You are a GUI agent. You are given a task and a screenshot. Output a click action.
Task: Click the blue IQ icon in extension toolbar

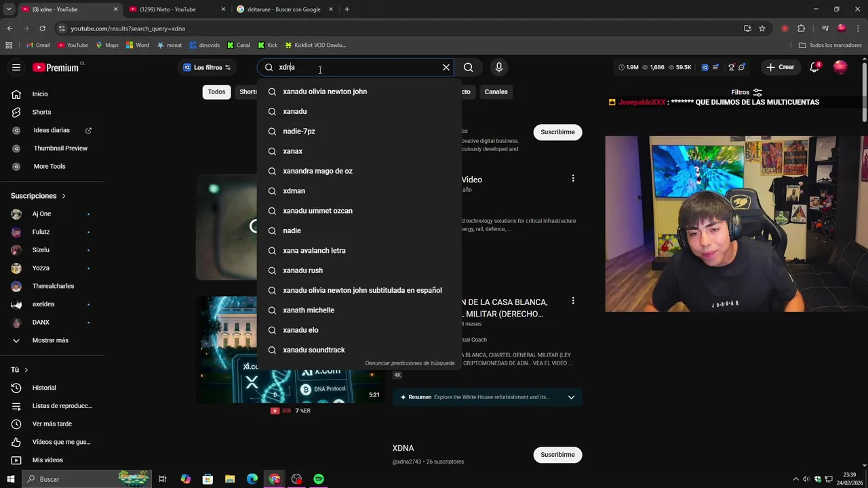(x=705, y=67)
